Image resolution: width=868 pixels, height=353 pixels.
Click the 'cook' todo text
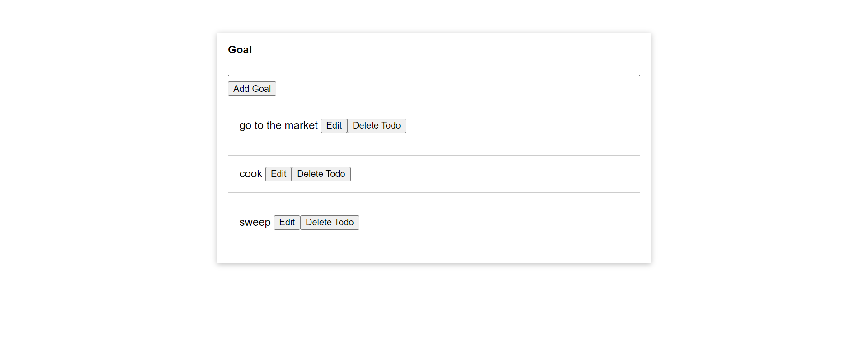pos(250,174)
